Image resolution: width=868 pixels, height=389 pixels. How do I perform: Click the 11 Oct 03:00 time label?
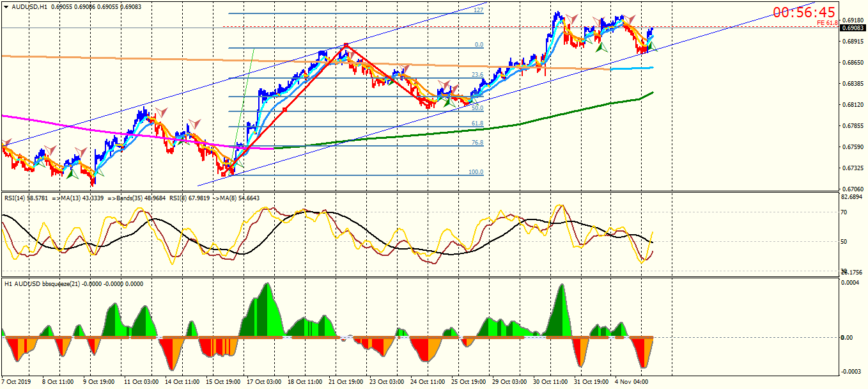coord(141,382)
